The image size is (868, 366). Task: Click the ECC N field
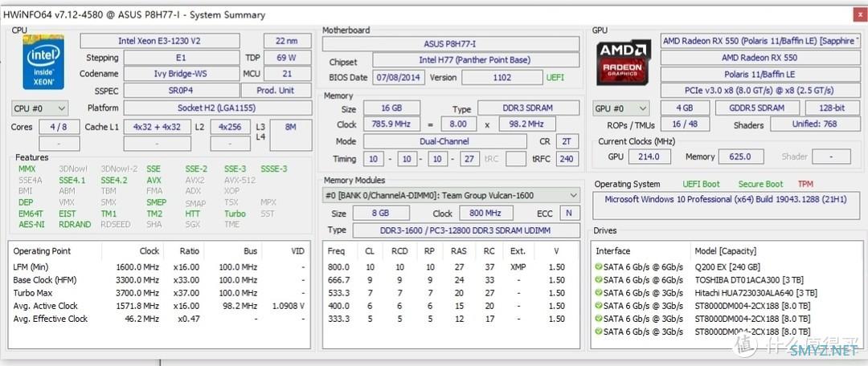pos(568,213)
